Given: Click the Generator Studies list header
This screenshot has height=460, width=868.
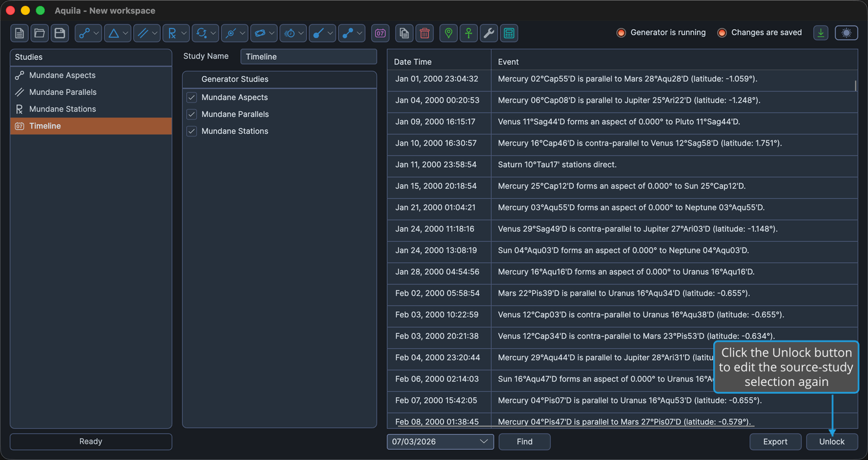Looking at the screenshot, I should tap(280, 79).
